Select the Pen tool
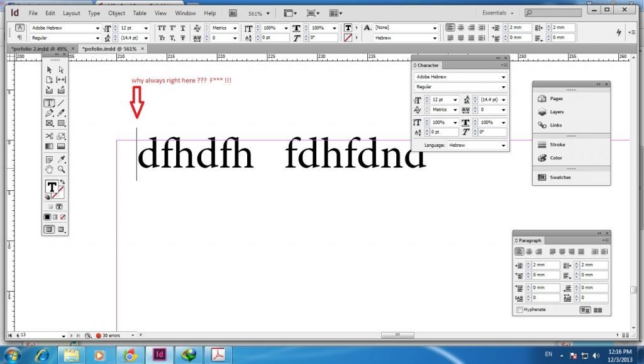This screenshot has height=364, width=644. pyautogui.click(x=49, y=113)
